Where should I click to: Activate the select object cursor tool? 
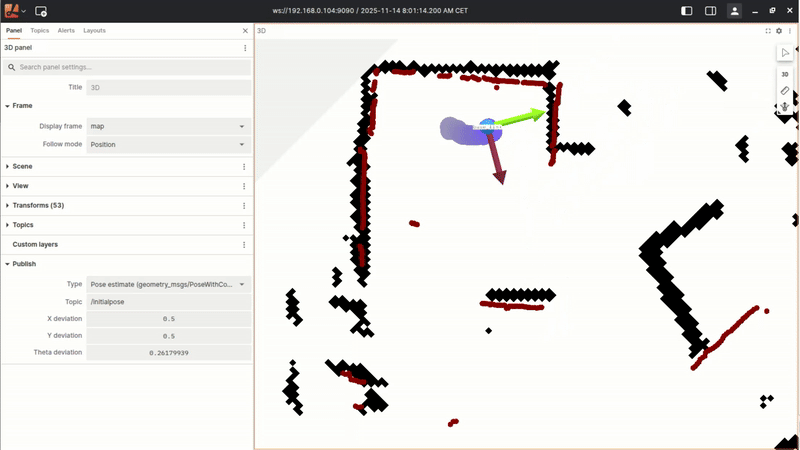tap(785, 53)
